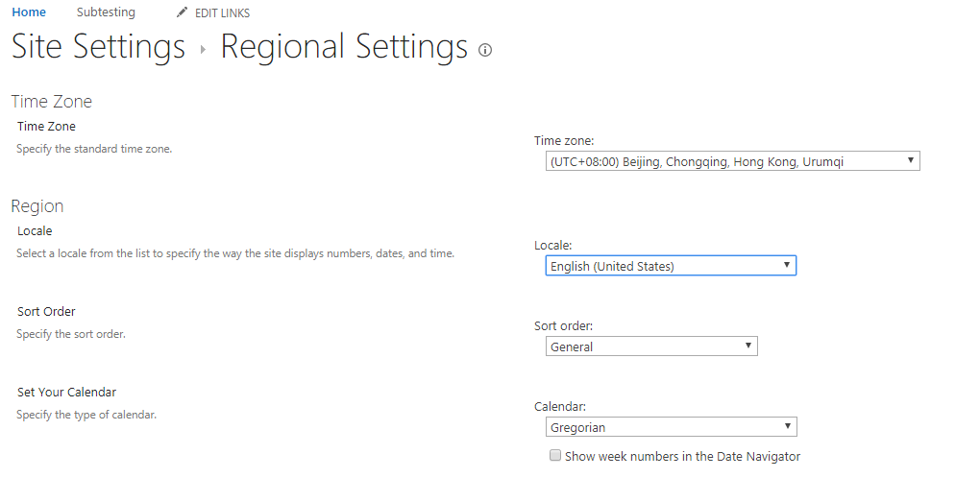980x478 pixels.
Task: Click the 'Locale:' field label
Action: pyautogui.click(x=553, y=246)
